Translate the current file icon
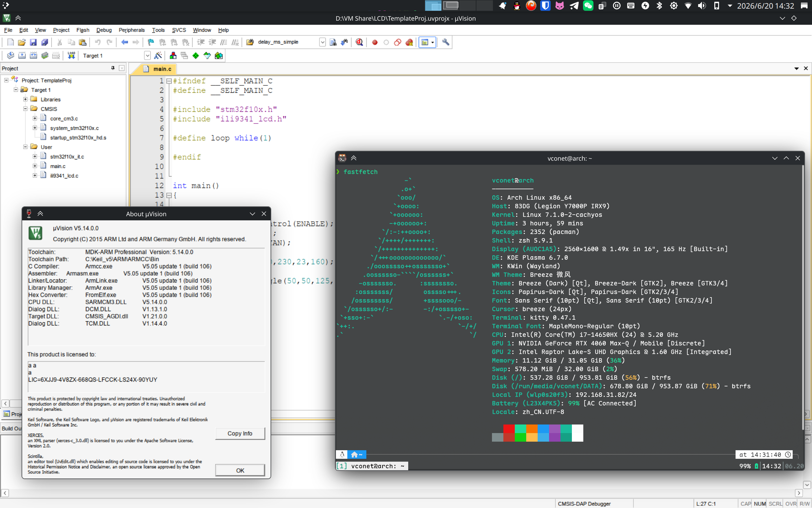The image size is (812, 508). pyautogui.click(x=10, y=56)
